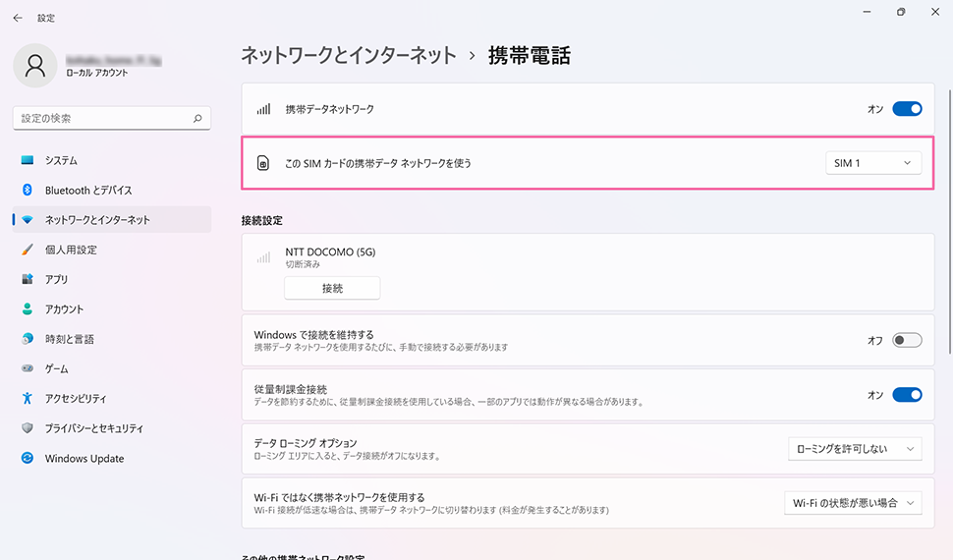Click the アカウント person icon
The height and width of the screenshot is (560, 953).
(x=28, y=309)
